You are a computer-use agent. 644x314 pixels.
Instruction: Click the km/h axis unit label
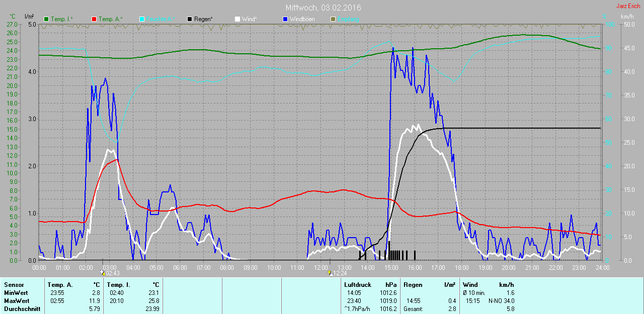tap(627, 17)
